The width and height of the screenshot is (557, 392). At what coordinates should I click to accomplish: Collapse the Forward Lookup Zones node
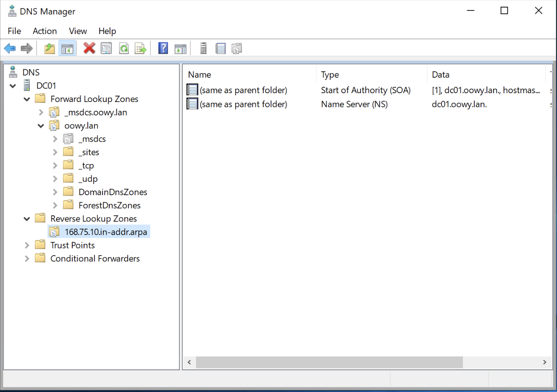tap(27, 99)
